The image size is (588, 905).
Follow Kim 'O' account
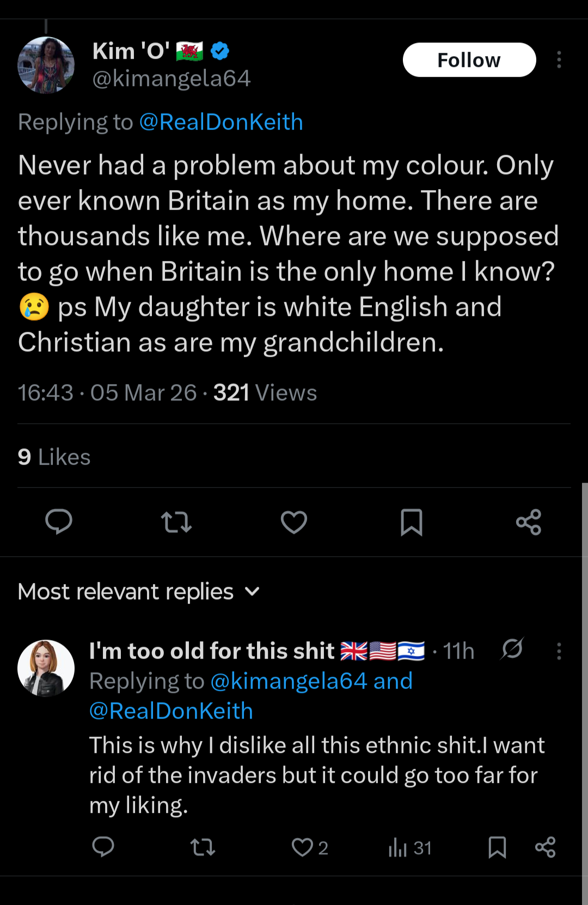point(469,60)
